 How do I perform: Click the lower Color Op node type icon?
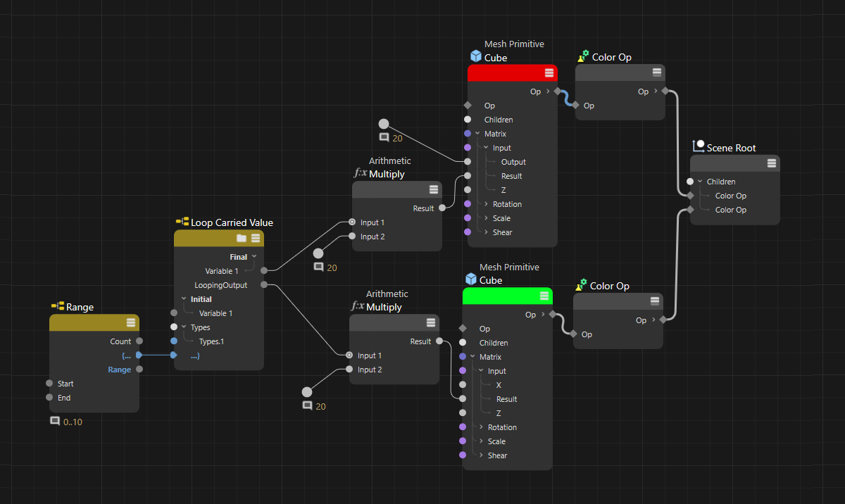581,285
